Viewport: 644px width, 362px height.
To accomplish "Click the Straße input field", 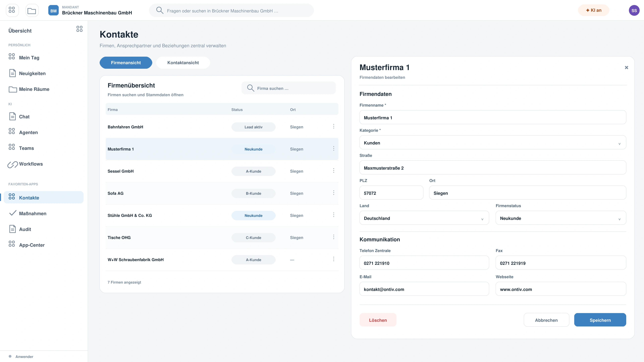I will tap(493, 168).
